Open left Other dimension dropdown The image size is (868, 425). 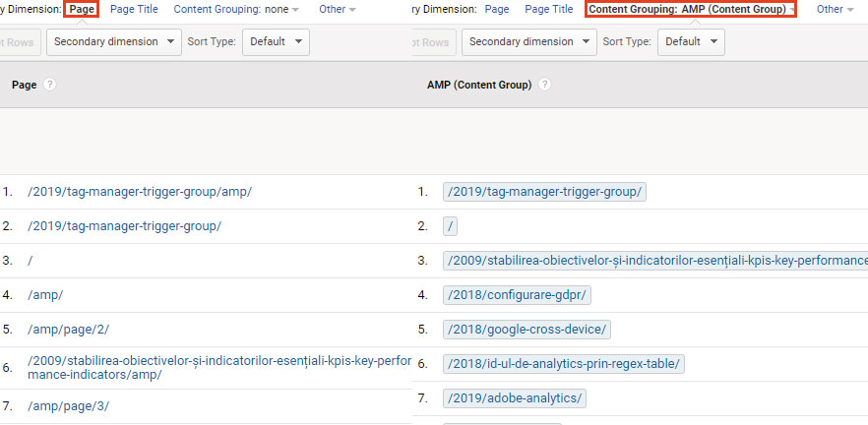(x=338, y=10)
